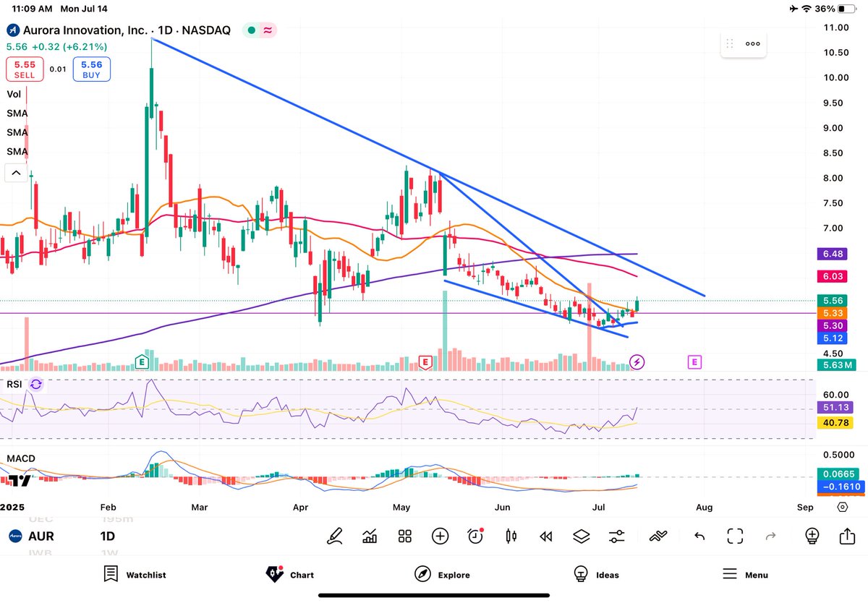Tap the 5.55 SELL button
The width and height of the screenshot is (868, 603).
point(25,69)
